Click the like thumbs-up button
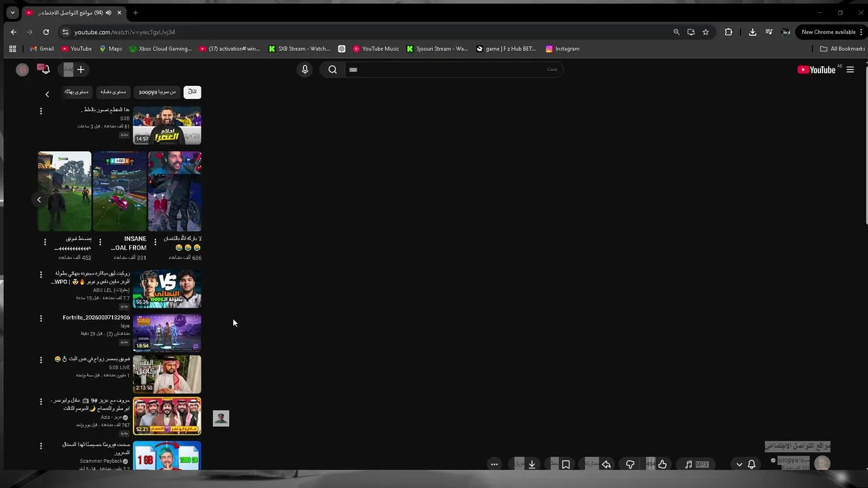This screenshot has height=488, width=868. (663, 464)
